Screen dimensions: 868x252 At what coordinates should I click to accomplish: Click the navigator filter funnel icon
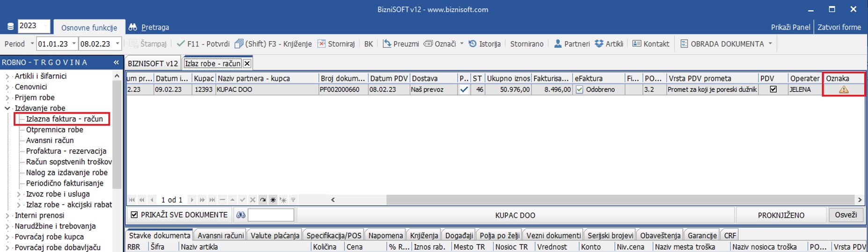(293, 200)
